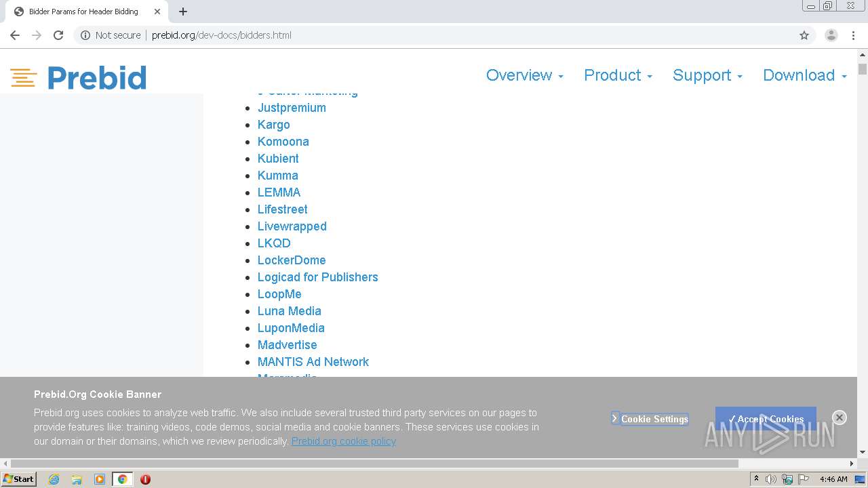Viewport: 868px width, 488px height.
Task: Open the Chrome three-dot menu
Action: 853,35
